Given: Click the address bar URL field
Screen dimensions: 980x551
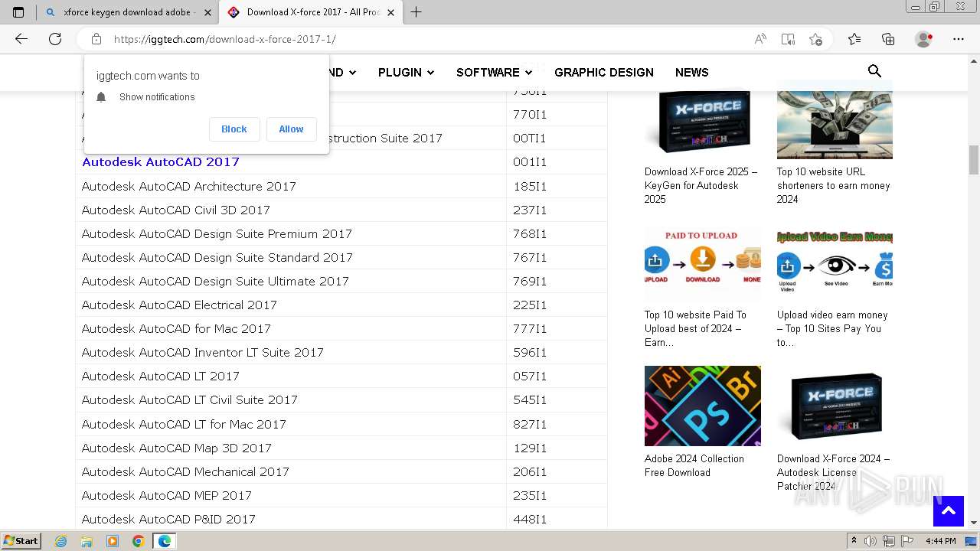Looking at the screenshot, I should [429, 39].
